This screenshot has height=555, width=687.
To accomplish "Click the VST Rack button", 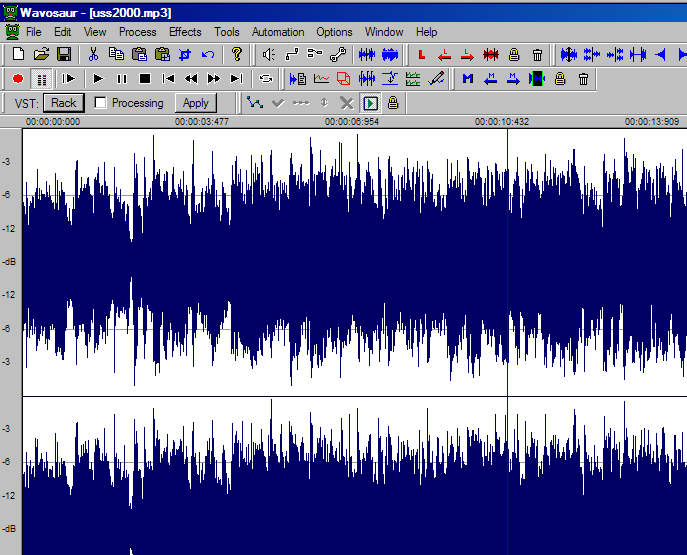I will point(64,103).
